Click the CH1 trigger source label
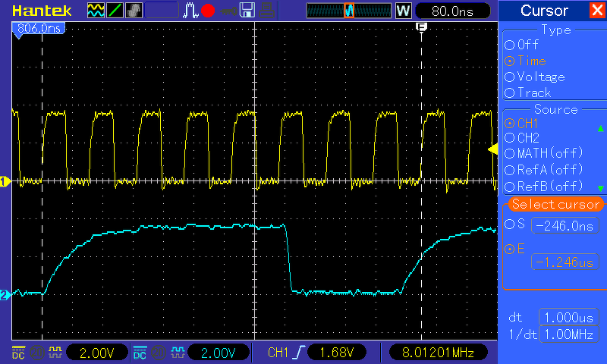Viewport: 607px width, 364px height. [278, 353]
